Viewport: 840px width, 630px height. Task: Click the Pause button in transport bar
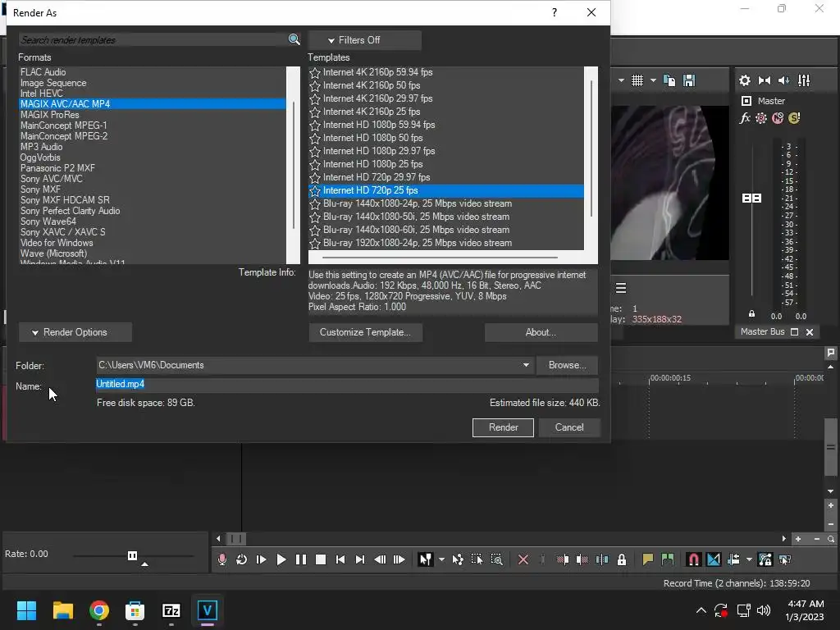coord(301,559)
